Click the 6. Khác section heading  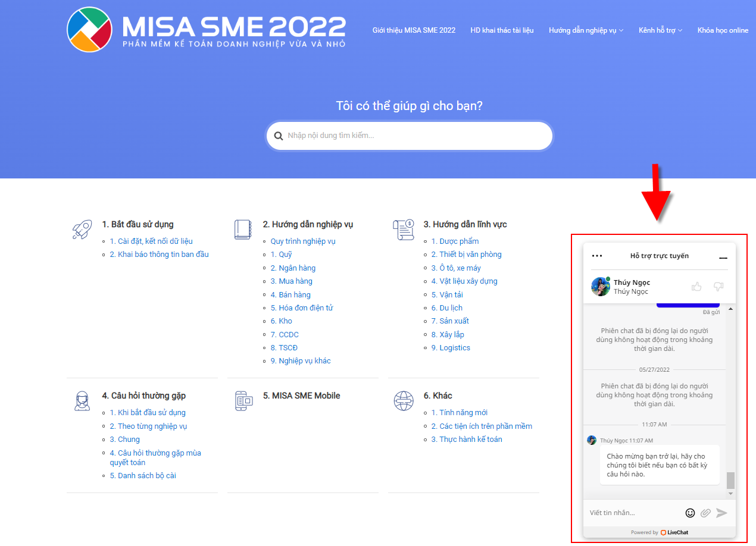click(x=438, y=396)
